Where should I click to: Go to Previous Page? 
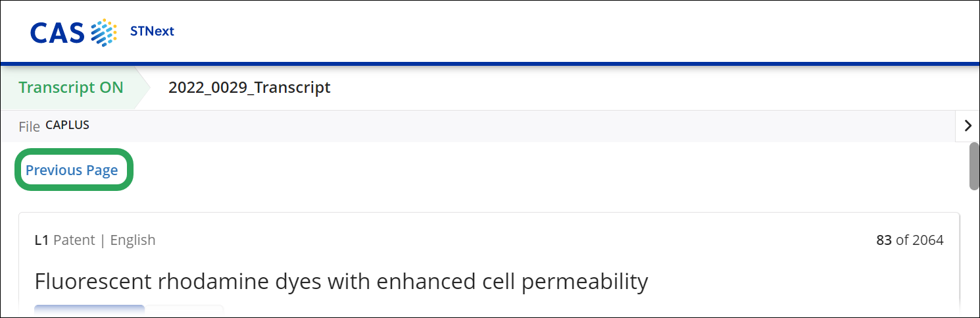(x=72, y=171)
